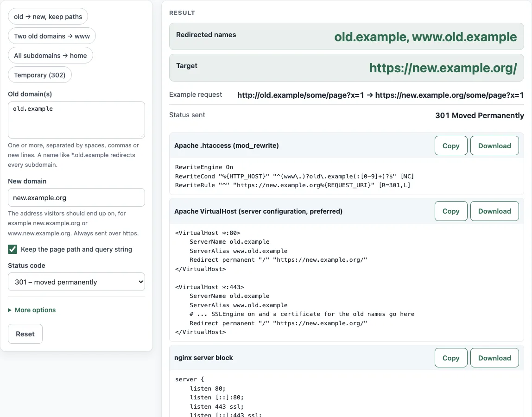Toggle 'Keep the page path and query string' checkbox
Image resolution: width=532 pixels, height=417 pixels.
[x=13, y=249]
